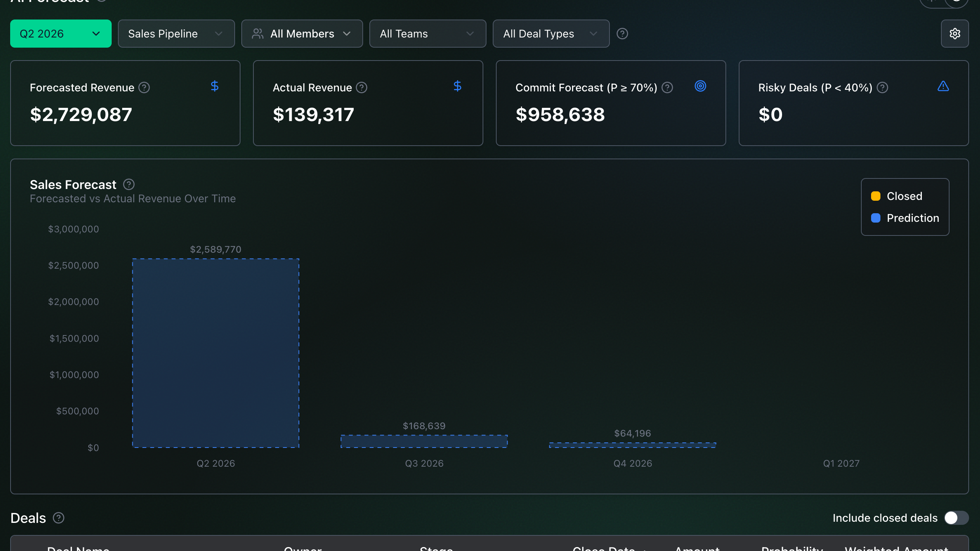Click the Deals section help icon
The image size is (980, 551).
pyautogui.click(x=59, y=518)
